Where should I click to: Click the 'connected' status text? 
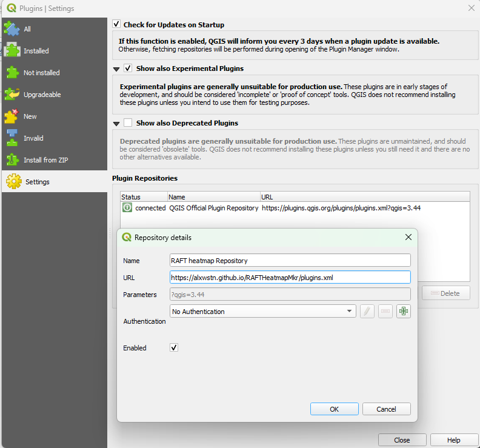pos(150,207)
